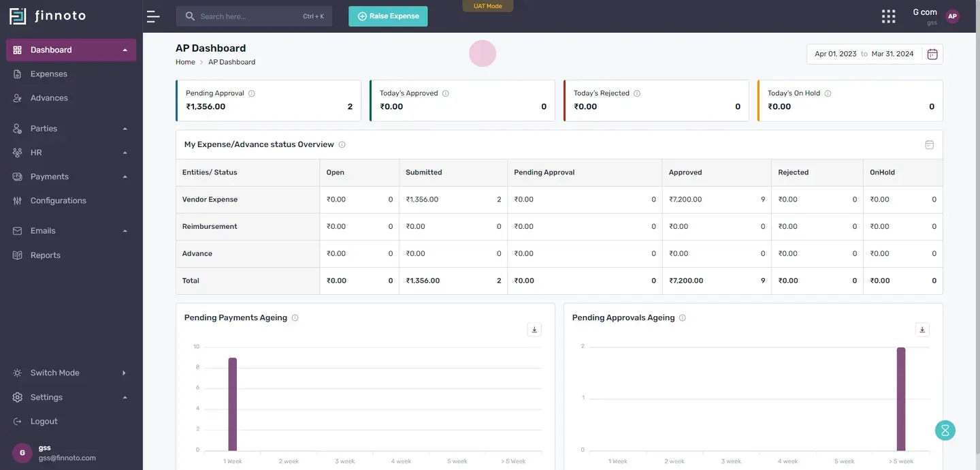
Task: Expand the Payments menu arrow
Action: (x=125, y=177)
